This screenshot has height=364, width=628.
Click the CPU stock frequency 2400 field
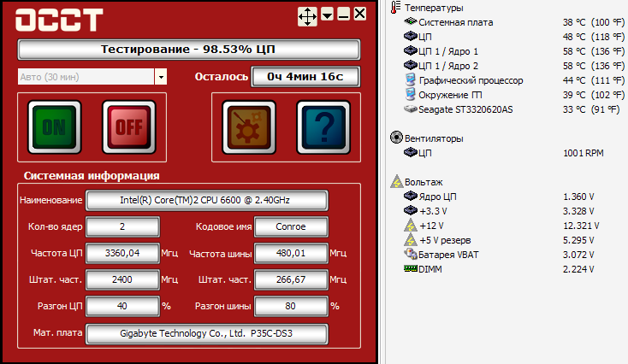tap(122, 279)
